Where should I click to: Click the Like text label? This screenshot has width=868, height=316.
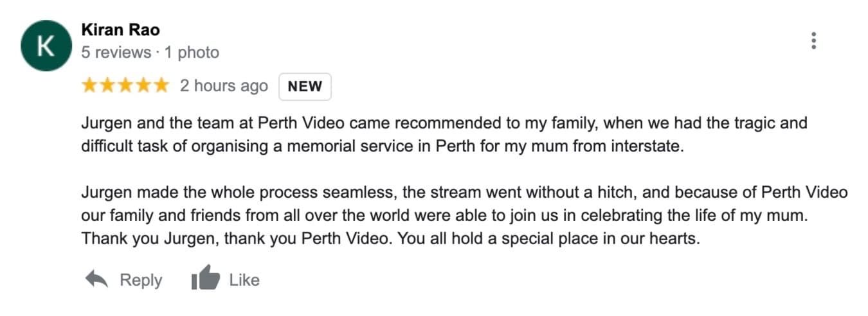[244, 280]
